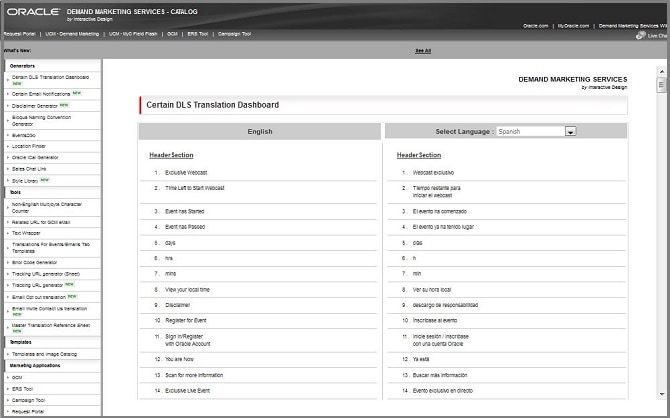Viewport: 670px width, 418px height.
Task: Open Tracking URL generator (Sheet) in the sidebar
Action: (46, 274)
